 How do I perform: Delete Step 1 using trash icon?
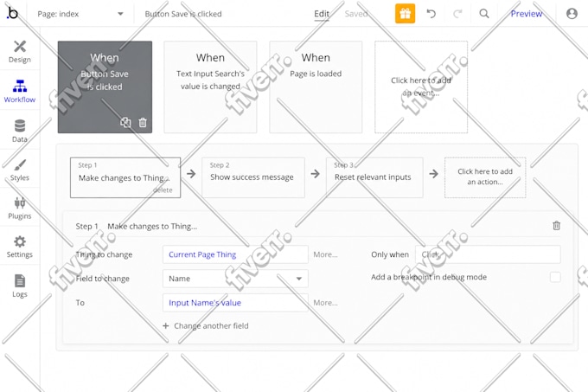(x=557, y=226)
